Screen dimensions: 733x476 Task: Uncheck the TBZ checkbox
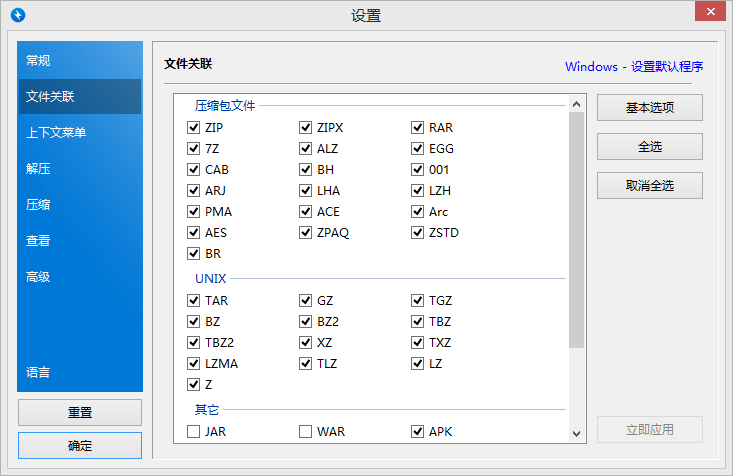pyautogui.click(x=417, y=321)
